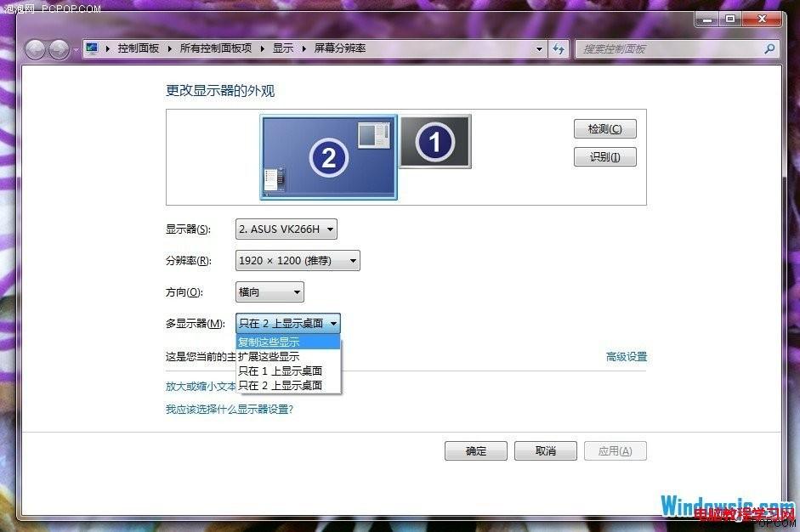800x532 pixels.
Task: Click the refresh button beside address bar
Action: point(559,49)
